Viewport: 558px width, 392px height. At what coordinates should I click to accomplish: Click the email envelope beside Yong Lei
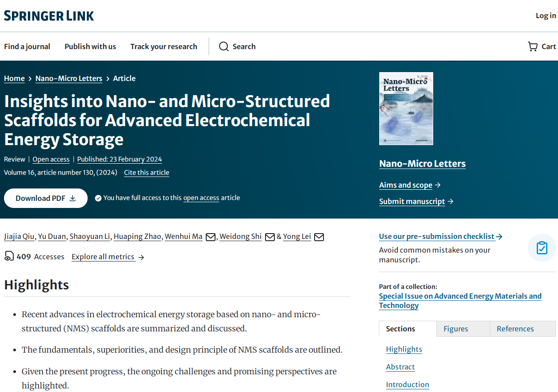click(319, 237)
